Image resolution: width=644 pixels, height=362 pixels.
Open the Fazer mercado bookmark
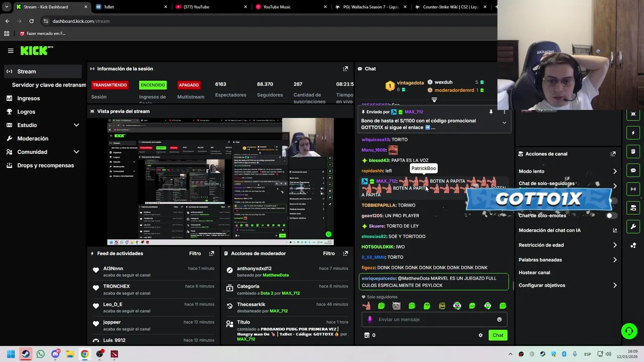click(x=42, y=34)
